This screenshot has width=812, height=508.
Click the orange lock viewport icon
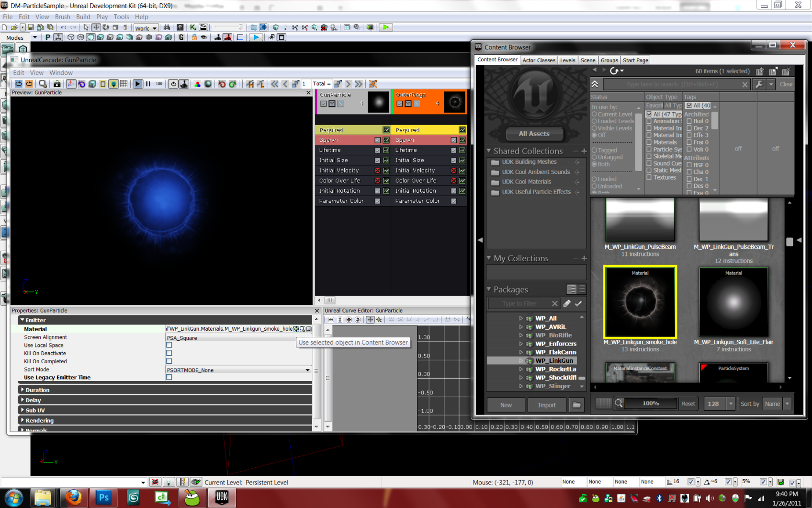[x=194, y=37]
